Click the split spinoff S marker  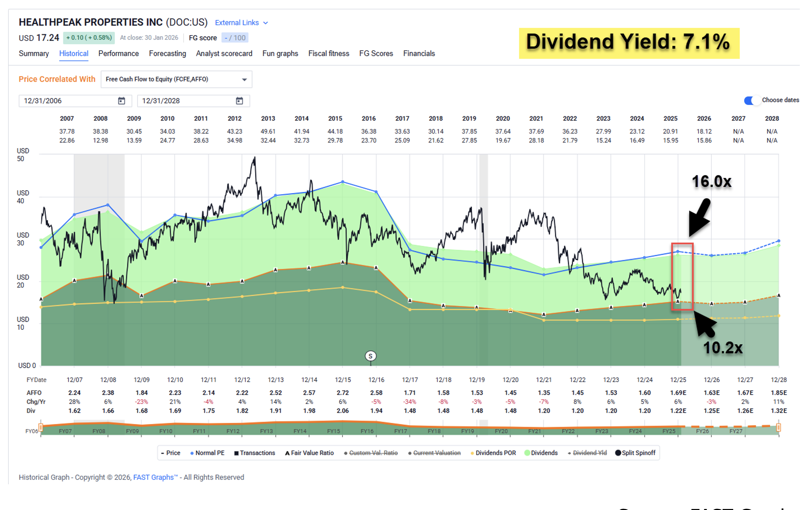pyautogui.click(x=370, y=356)
